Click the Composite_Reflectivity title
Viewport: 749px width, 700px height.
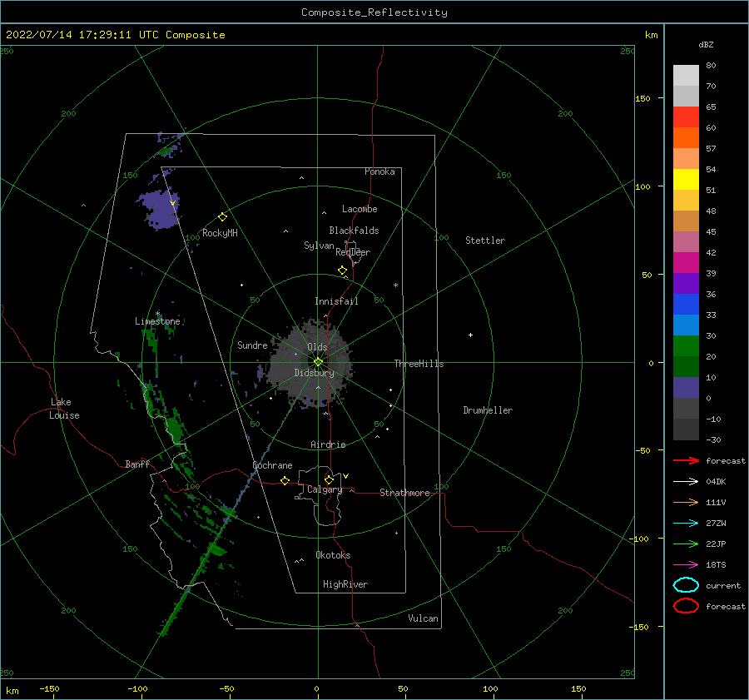(374, 12)
